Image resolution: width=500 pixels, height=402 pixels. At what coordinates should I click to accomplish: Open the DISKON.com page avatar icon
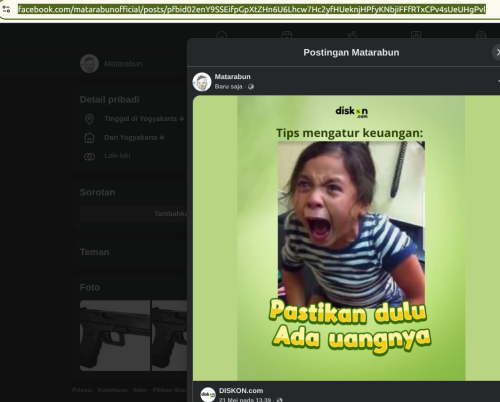[208, 394]
